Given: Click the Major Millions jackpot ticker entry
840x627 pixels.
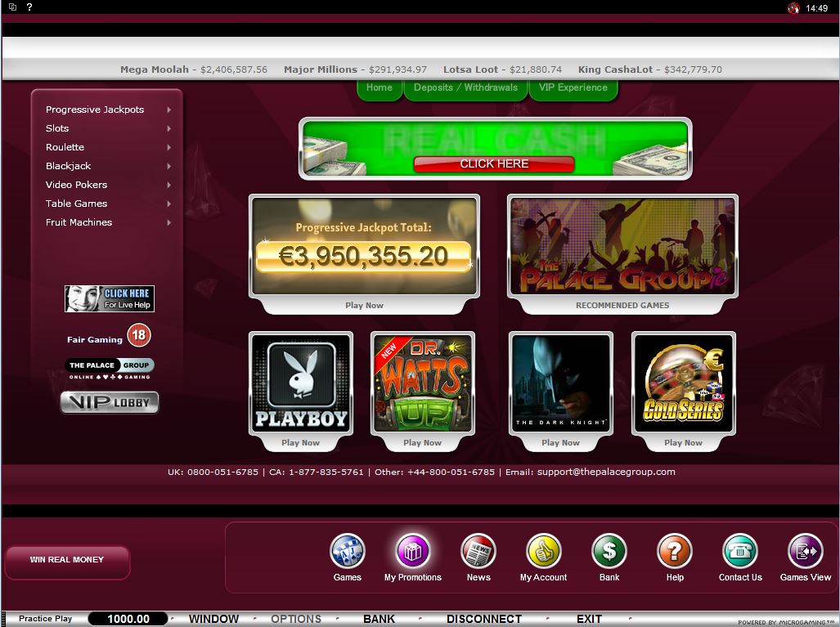Looking at the screenshot, I should 355,69.
